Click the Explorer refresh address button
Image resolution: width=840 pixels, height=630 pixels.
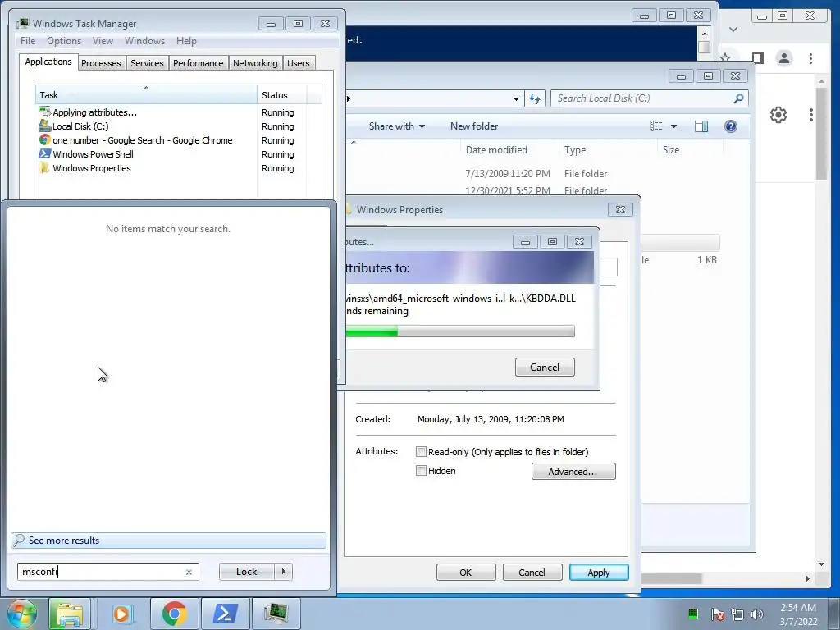535,98
